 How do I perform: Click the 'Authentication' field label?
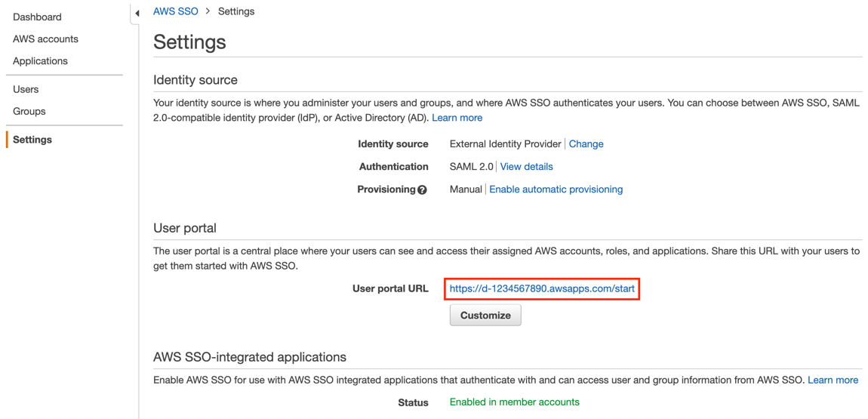pos(393,167)
